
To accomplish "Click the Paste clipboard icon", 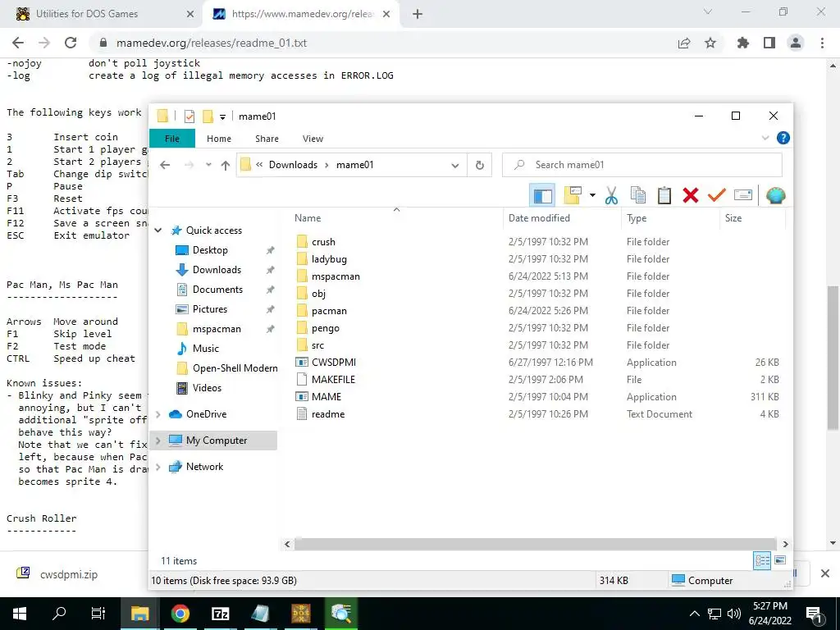I will [x=664, y=195].
